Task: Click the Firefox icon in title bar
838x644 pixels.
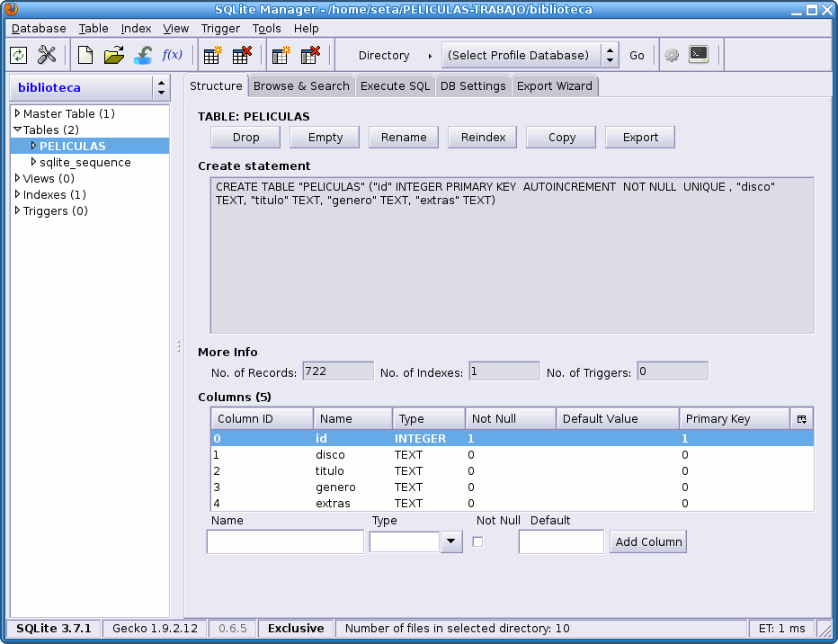Action: click(x=11, y=8)
